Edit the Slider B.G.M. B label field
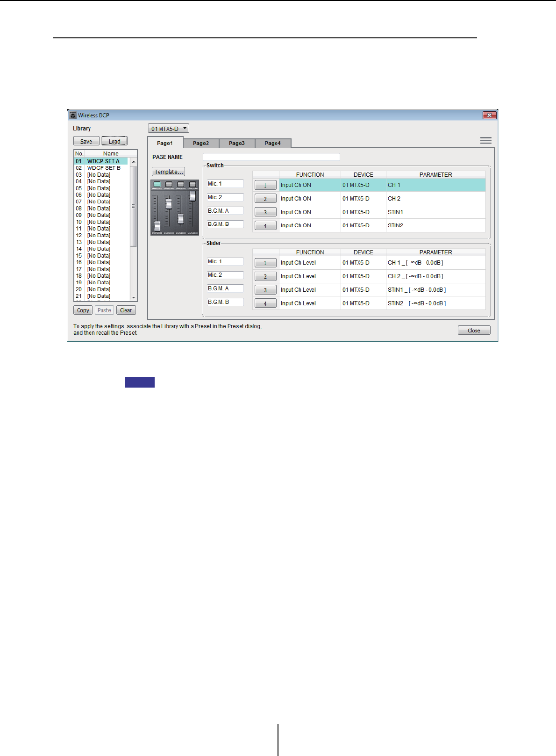Screen dimensions: 556x756 tap(226, 302)
